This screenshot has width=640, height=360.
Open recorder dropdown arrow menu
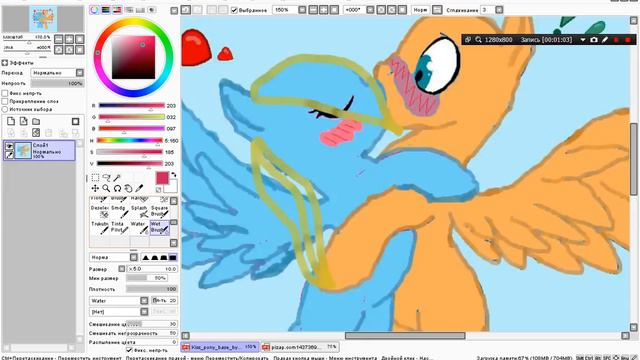(x=583, y=40)
